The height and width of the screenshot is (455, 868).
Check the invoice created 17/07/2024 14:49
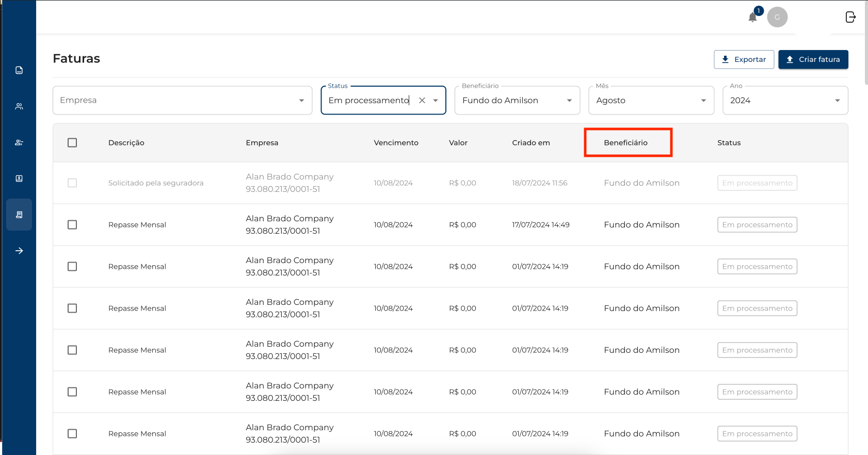(x=72, y=225)
